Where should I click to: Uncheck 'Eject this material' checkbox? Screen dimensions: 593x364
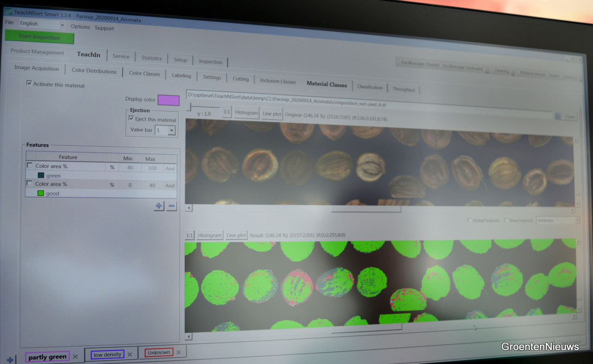pos(131,119)
